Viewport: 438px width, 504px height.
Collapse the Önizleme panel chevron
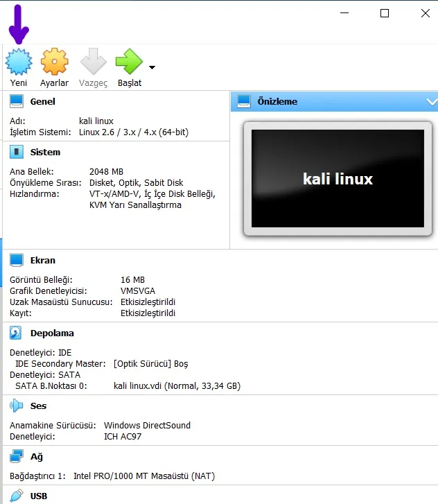pos(432,102)
